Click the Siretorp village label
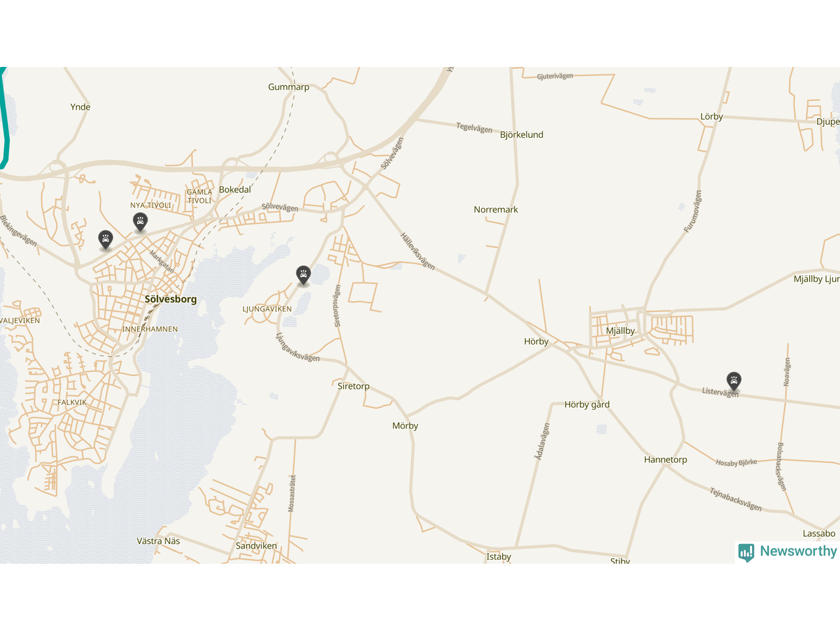Image resolution: width=840 pixels, height=630 pixels. click(x=354, y=386)
